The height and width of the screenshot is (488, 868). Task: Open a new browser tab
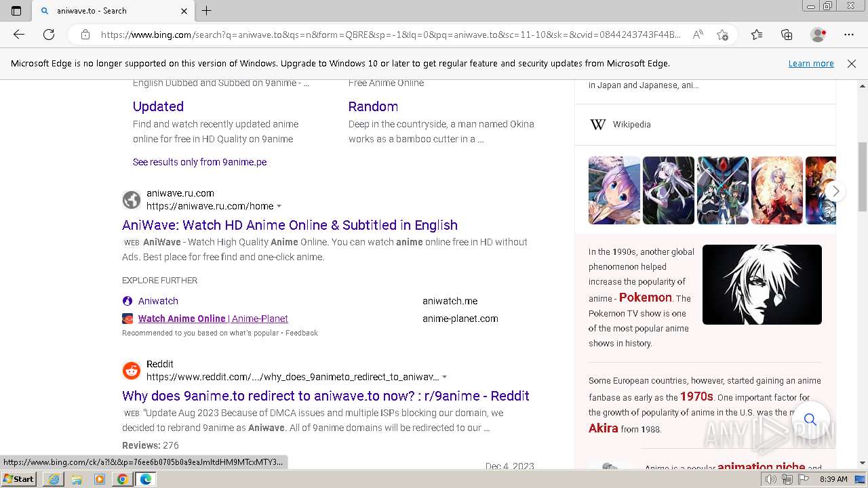coord(207,11)
